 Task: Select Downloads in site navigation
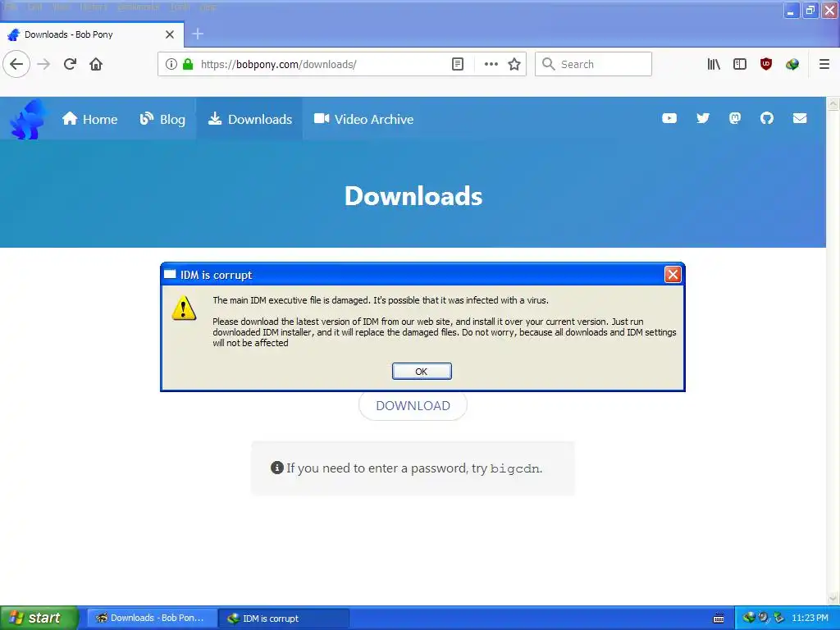pyautogui.click(x=250, y=119)
